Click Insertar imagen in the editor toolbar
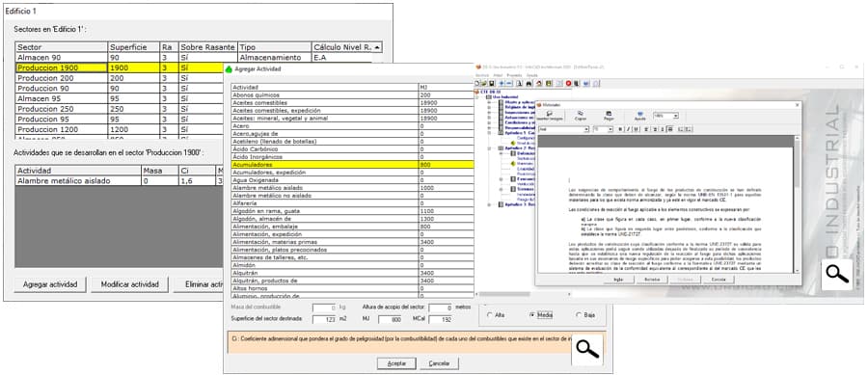The image size is (868, 375). coord(550,116)
